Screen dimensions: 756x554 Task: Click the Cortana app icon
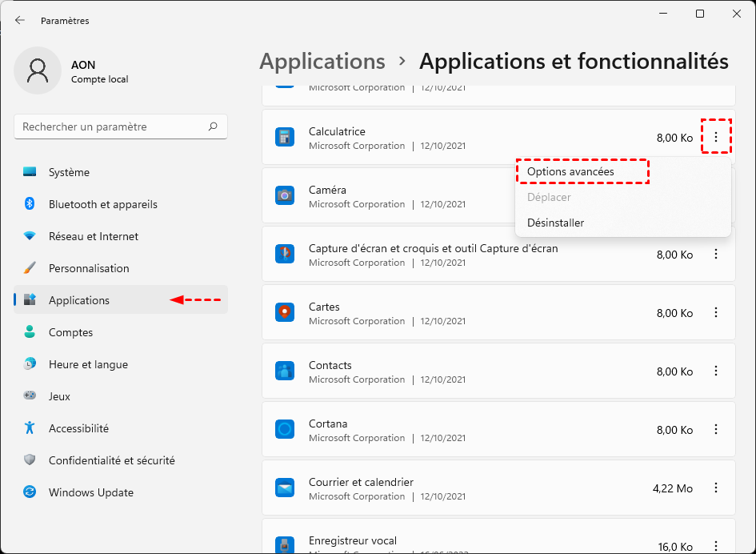point(284,430)
